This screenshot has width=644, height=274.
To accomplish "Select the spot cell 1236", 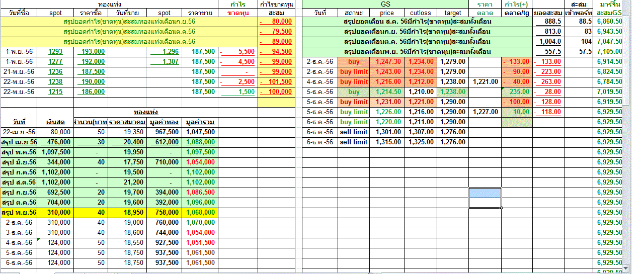I will pyautogui.click(x=56, y=72).
